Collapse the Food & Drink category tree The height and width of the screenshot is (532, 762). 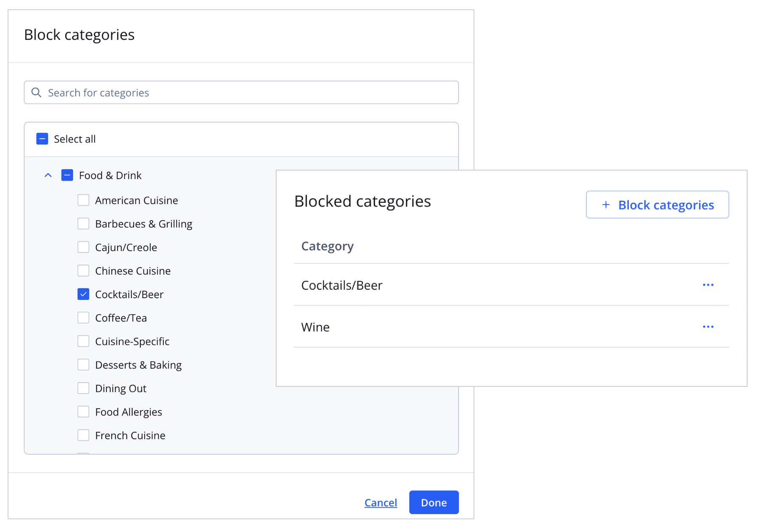[48, 175]
